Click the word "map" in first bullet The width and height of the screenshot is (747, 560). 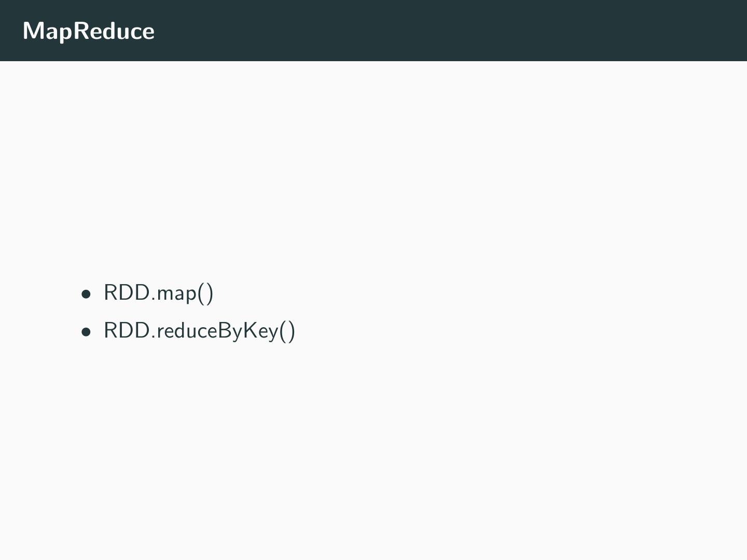[176, 294]
